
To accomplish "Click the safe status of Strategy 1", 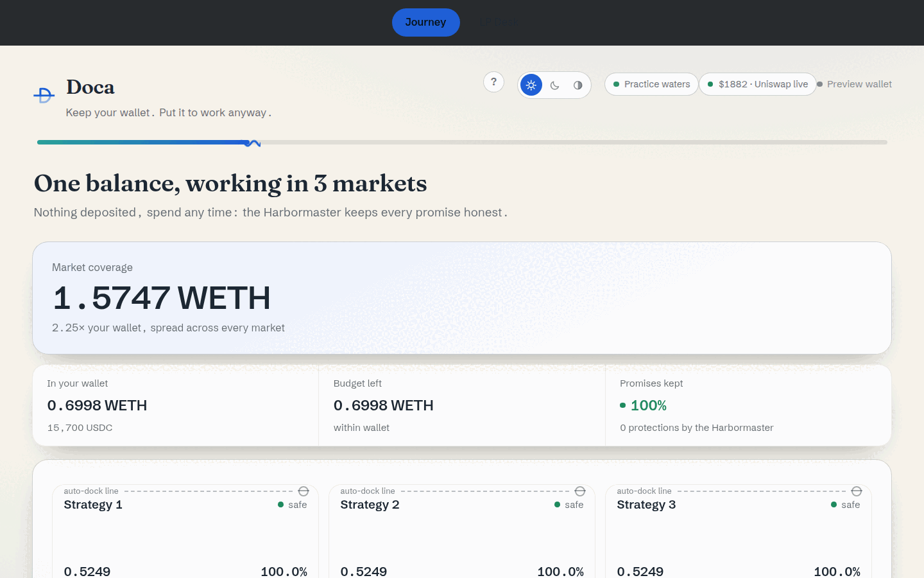I will tap(293, 505).
